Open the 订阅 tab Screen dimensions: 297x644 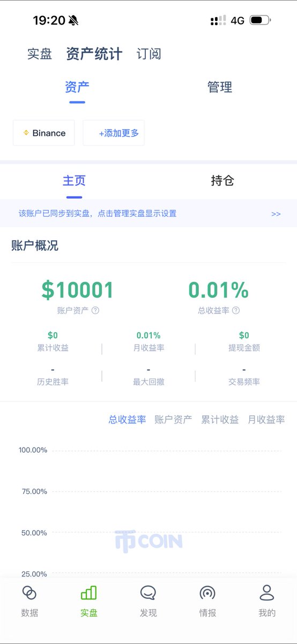[149, 54]
